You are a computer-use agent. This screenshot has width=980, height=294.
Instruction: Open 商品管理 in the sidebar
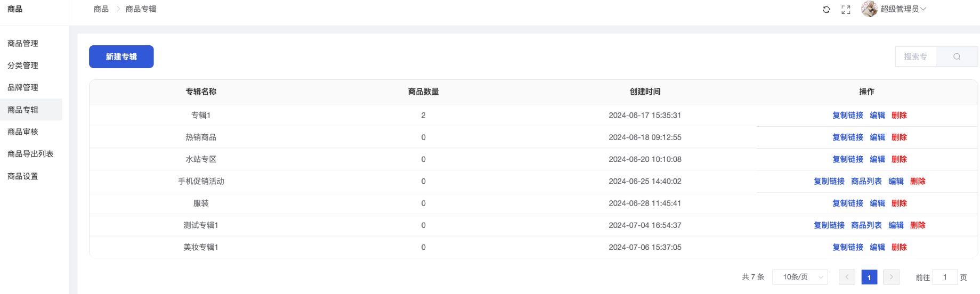(x=23, y=44)
